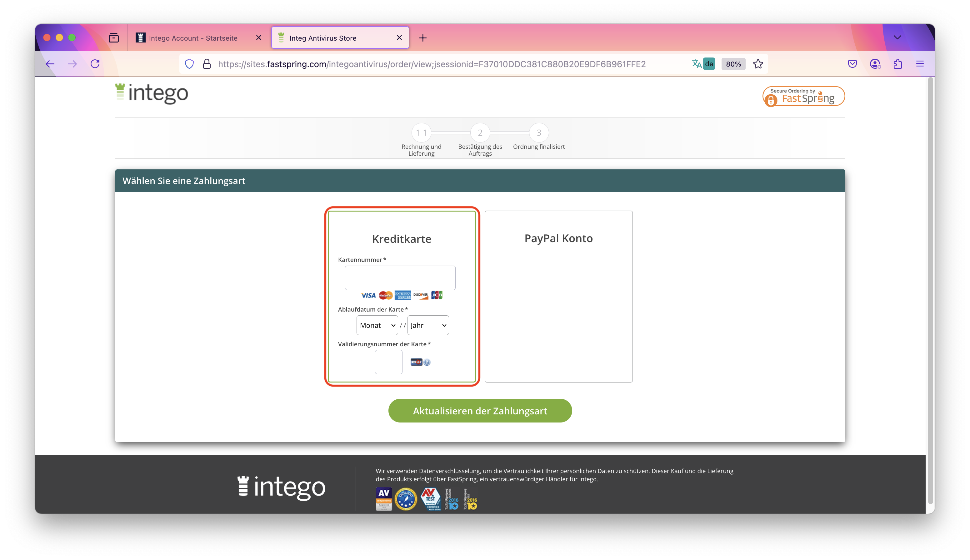Click the address bar URL
The height and width of the screenshot is (560, 970).
click(x=432, y=64)
